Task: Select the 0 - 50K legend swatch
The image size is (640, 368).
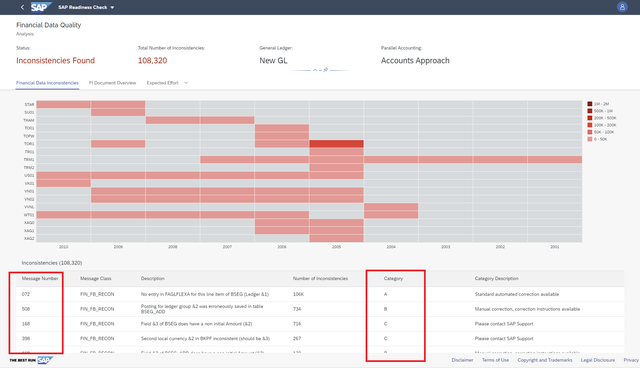Action: coord(590,139)
